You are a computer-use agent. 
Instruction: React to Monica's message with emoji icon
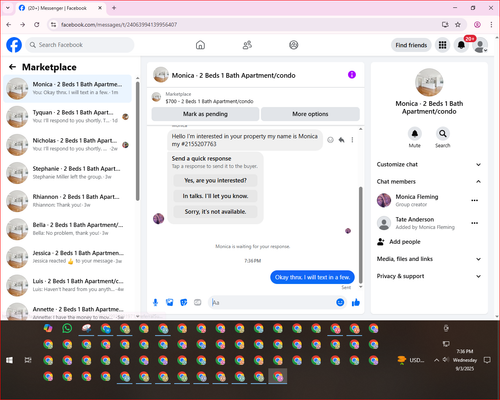(330, 140)
